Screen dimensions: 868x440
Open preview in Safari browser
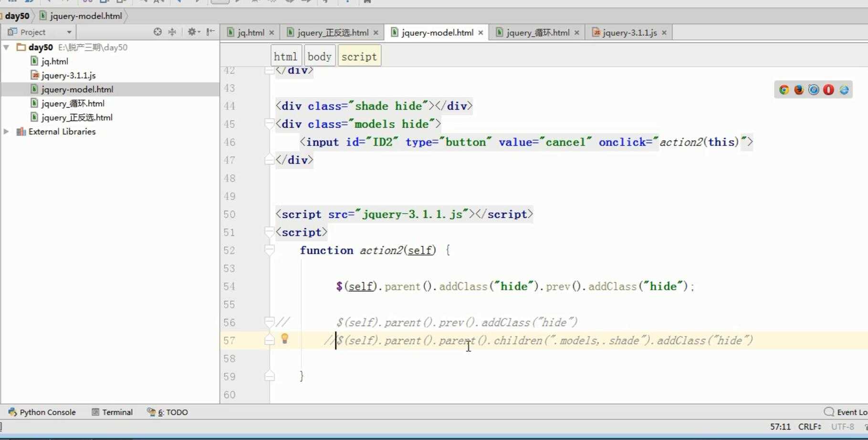(814, 90)
